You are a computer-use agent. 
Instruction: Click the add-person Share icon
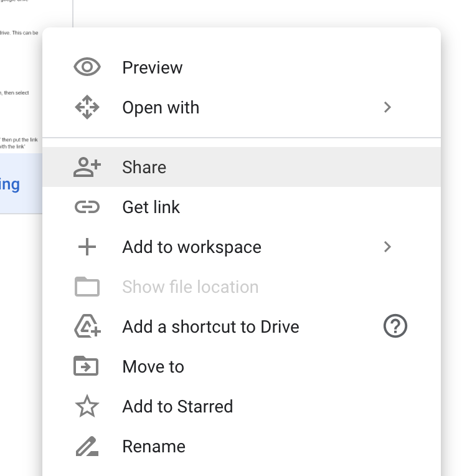tap(87, 167)
